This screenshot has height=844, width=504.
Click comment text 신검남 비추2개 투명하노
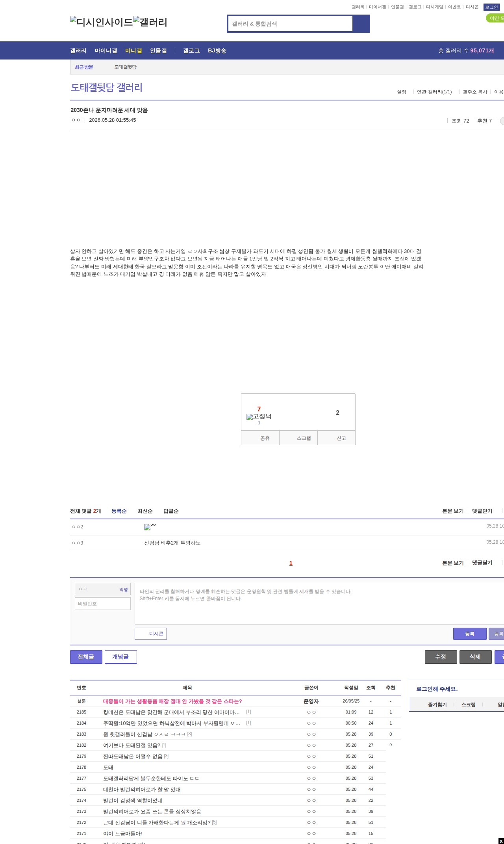[x=172, y=543]
